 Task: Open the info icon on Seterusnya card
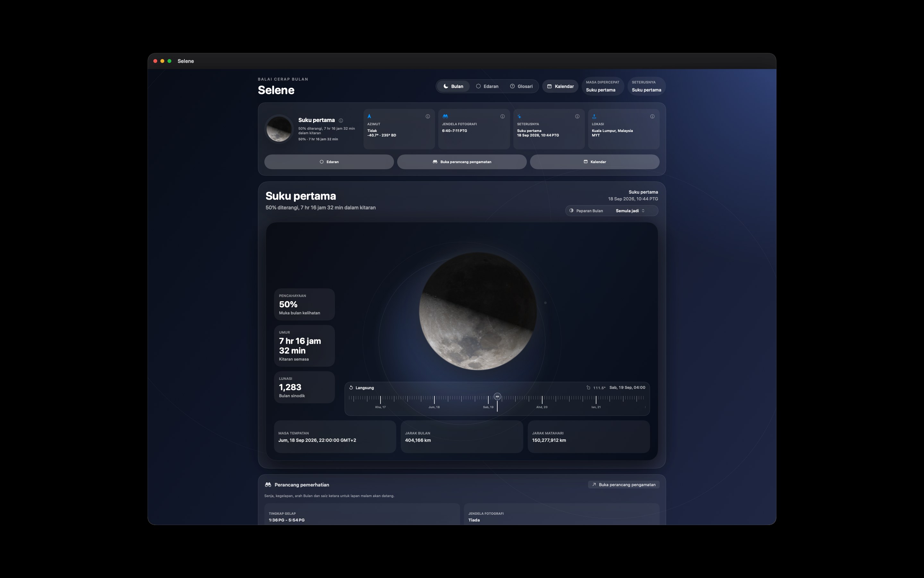click(577, 117)
